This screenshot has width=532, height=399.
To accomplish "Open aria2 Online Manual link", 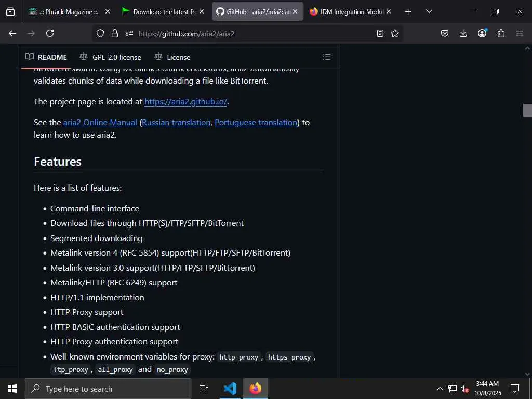I will tap(100, 123).
